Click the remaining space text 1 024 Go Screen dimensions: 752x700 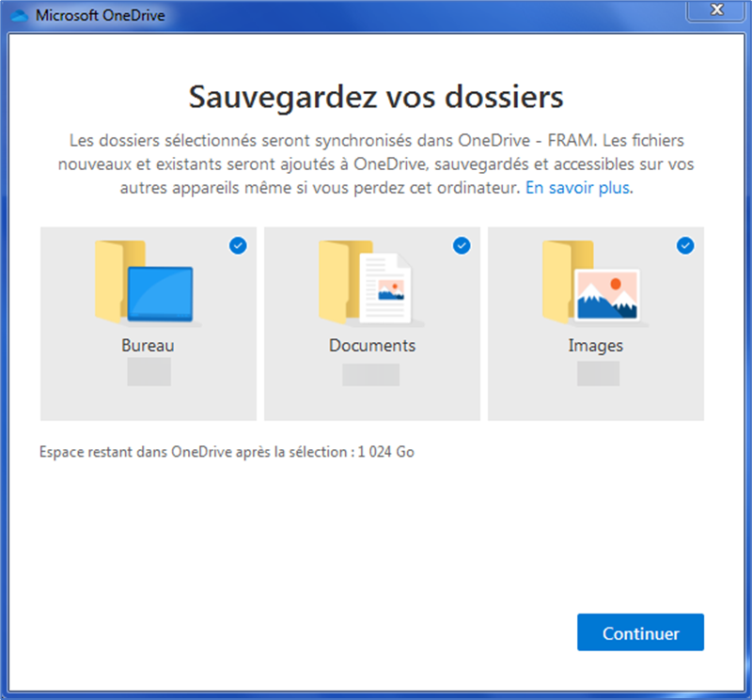click(385, 452)
